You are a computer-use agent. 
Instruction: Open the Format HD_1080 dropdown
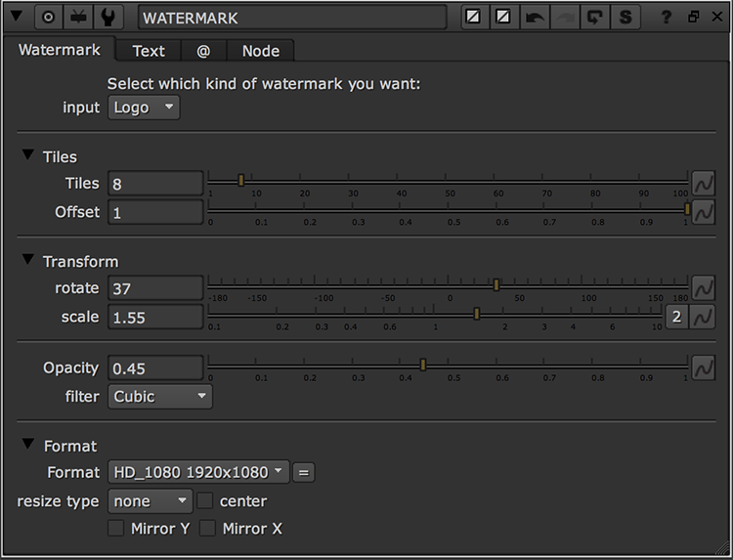pyautogui.click(x=198, y=472)
